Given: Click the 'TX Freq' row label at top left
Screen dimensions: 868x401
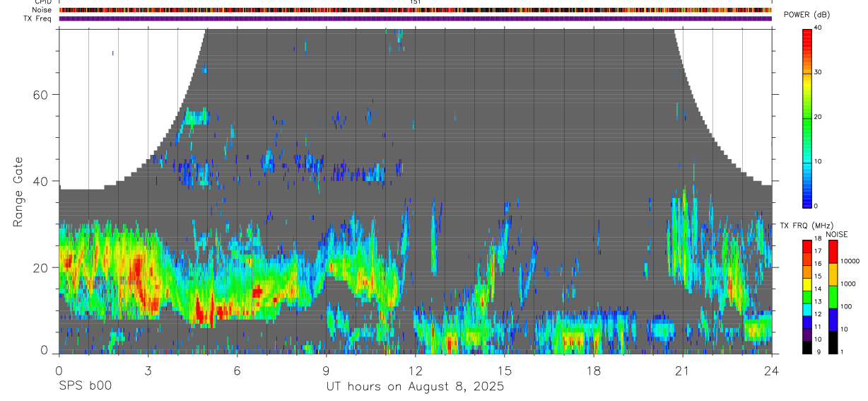Looking at the screenshot, I should (x=38, y=18).
